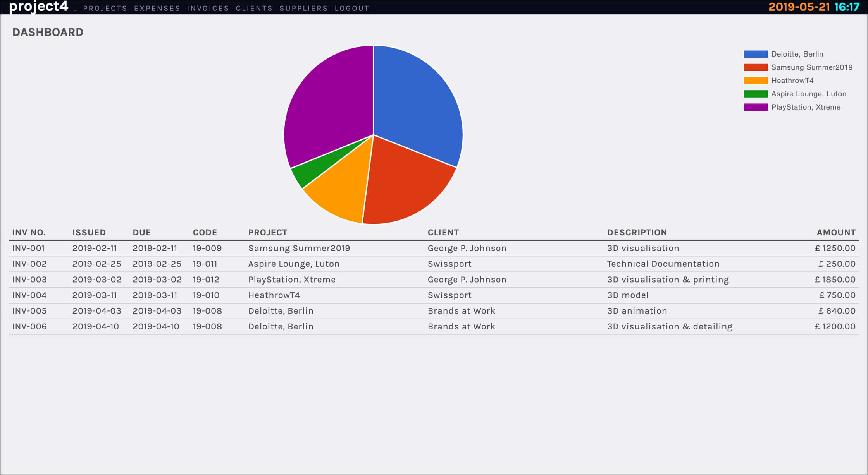Click description '3D visualisation & detailing'
The image size is (868, 475).
tap(670, 327)
